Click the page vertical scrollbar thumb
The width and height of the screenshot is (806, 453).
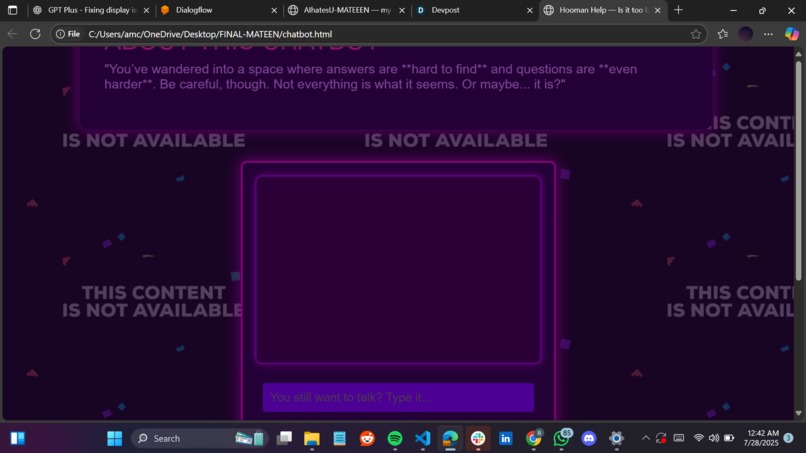pos(798,170)
